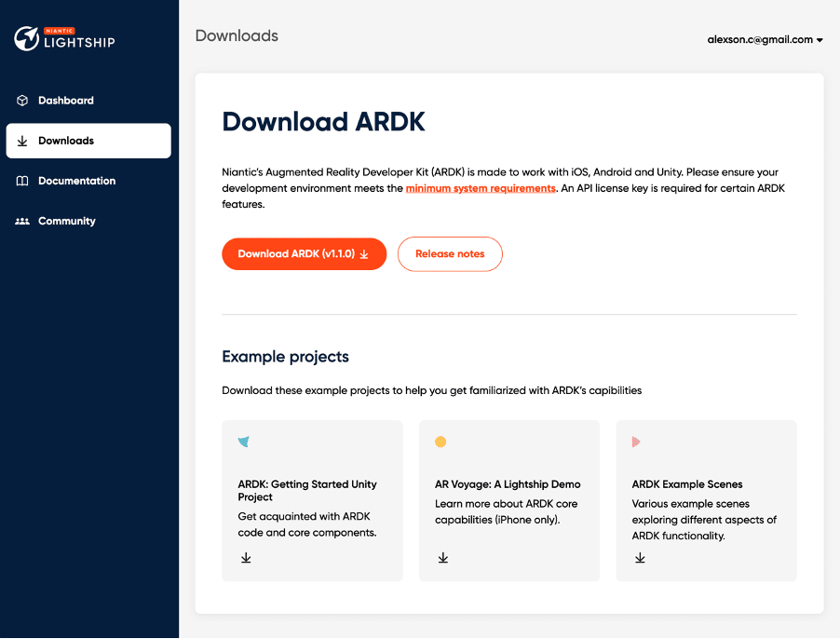The image size is (840, 639).
Task: Click the ARDK: Getting Started Unity Project title
Action: tap(307, 491)
